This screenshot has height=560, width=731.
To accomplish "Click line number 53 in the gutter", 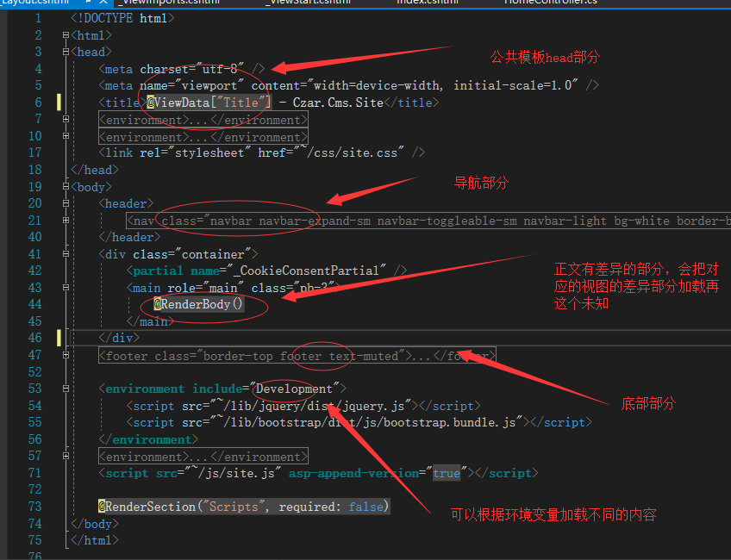I will (x=35, y=389).
